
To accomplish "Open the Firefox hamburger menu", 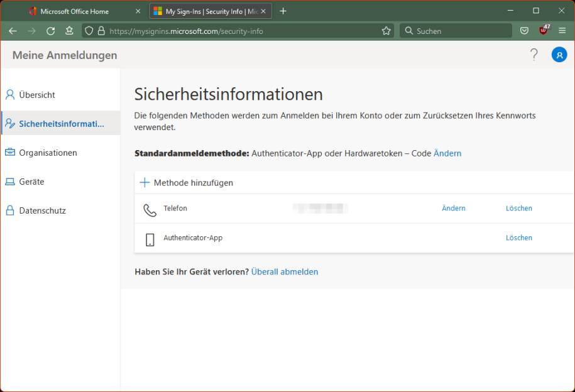I will [562, 31].
